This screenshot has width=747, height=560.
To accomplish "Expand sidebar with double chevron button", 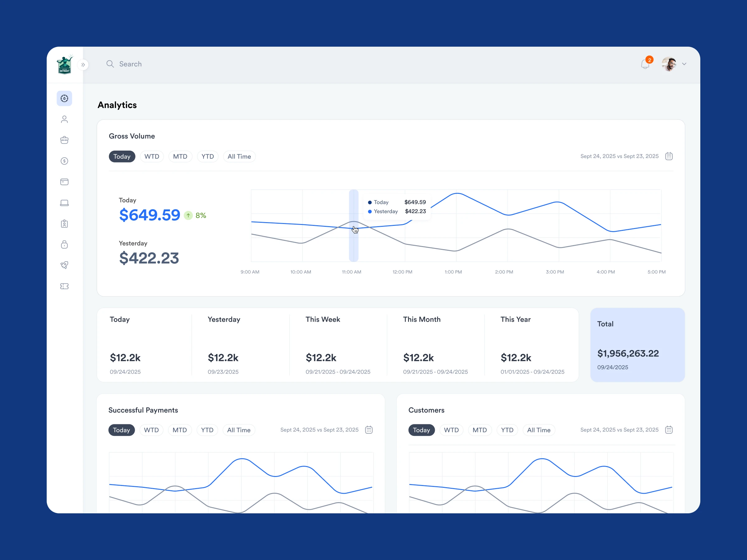I will (83, 65).
